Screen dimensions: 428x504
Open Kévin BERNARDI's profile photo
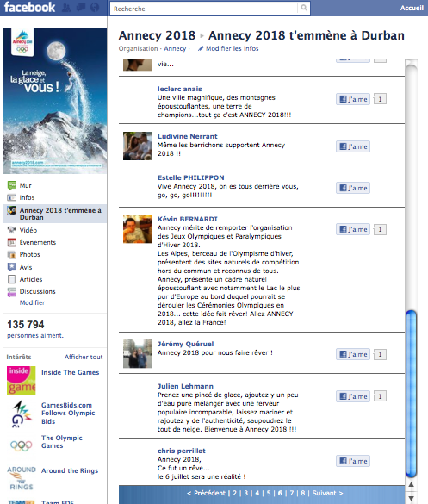[x=138, y=229]
